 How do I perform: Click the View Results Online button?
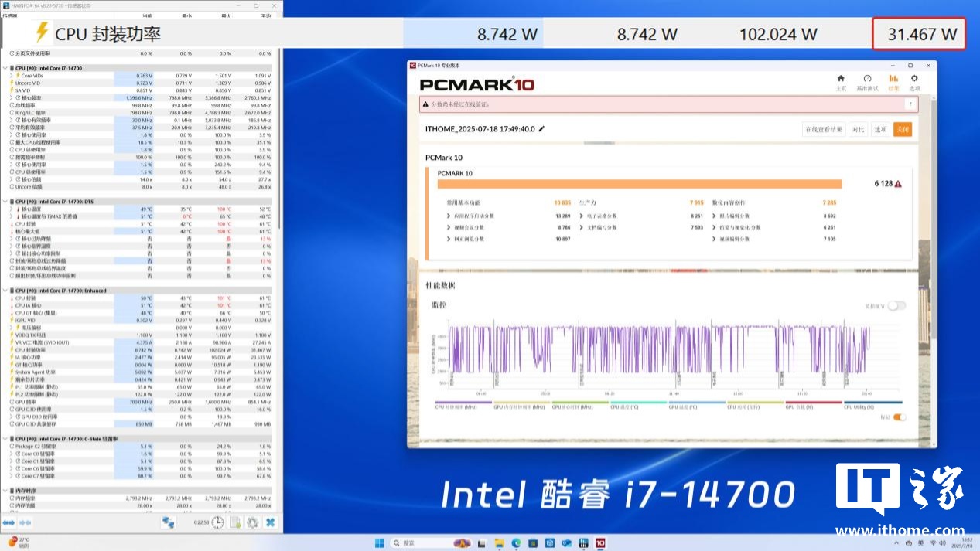(823, 130)
